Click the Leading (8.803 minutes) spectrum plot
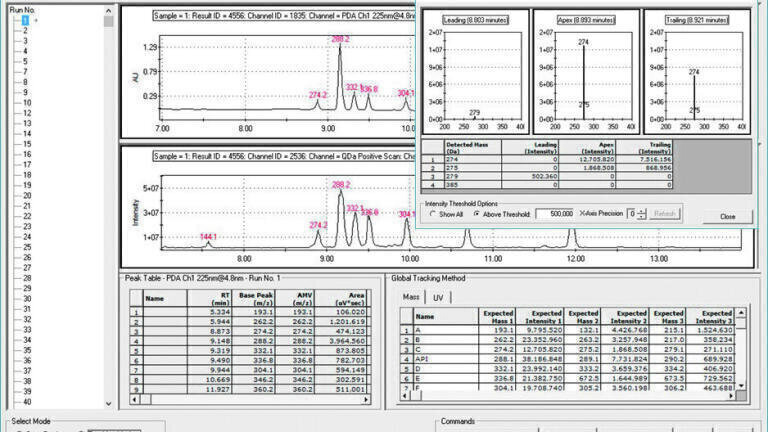Screen dimensions: 768x432 click(x=476, y=72)
